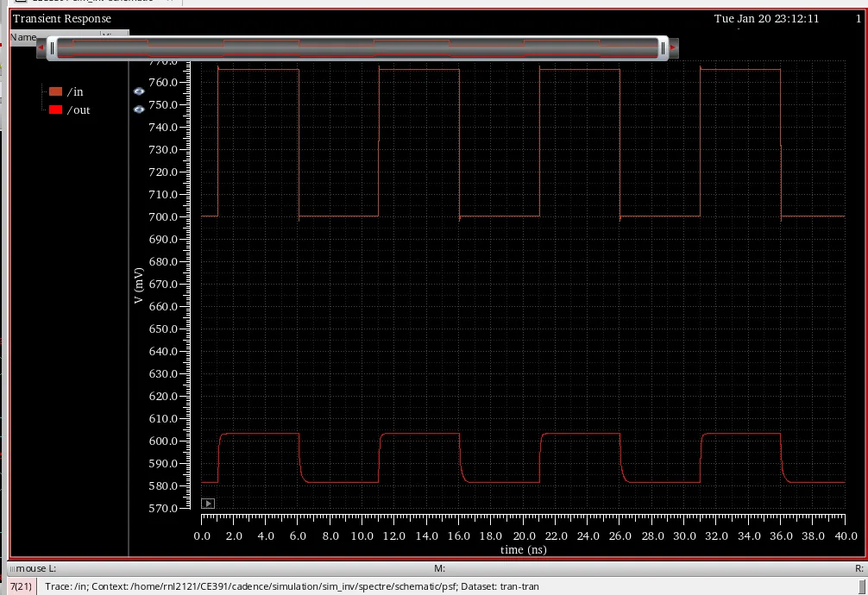Click the /out trace color swatch
Image resolution: width=868 pixels, height=595 pixels.
pos(56,110)
